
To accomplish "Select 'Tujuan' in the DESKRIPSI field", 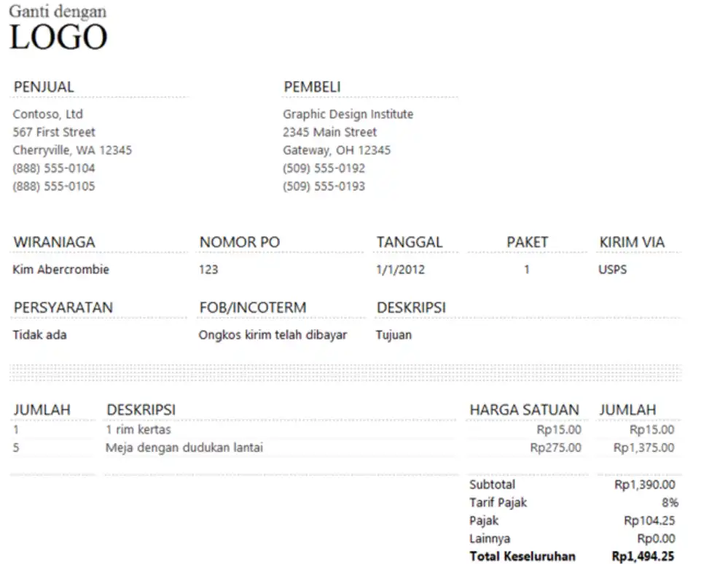I will pos(394,335).
